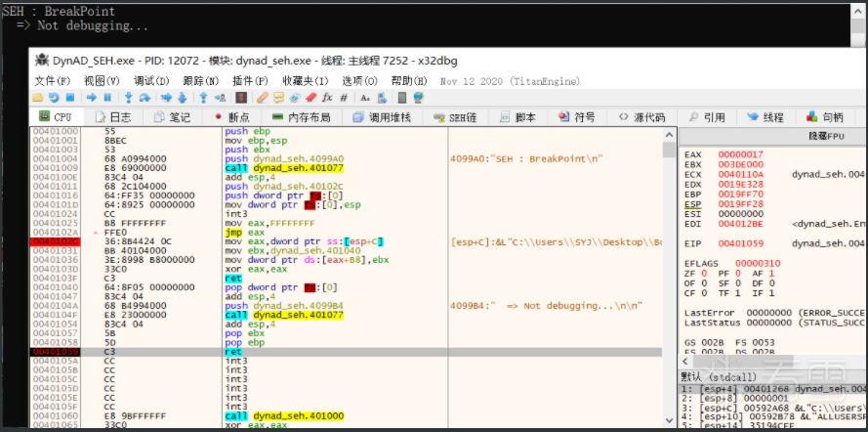Open the Intermodular calls icon
The height and width of the screenshot is (432, 868).
pos(382,98)
